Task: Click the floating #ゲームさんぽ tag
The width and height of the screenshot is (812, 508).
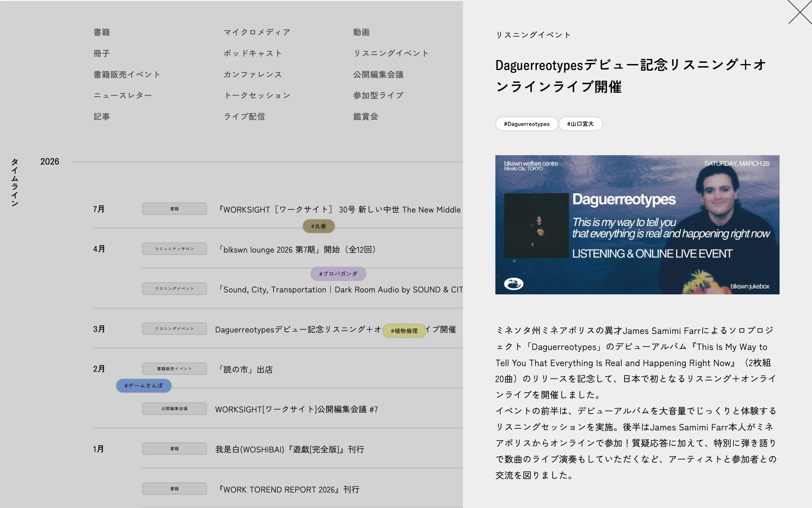Action: [144, 386]
